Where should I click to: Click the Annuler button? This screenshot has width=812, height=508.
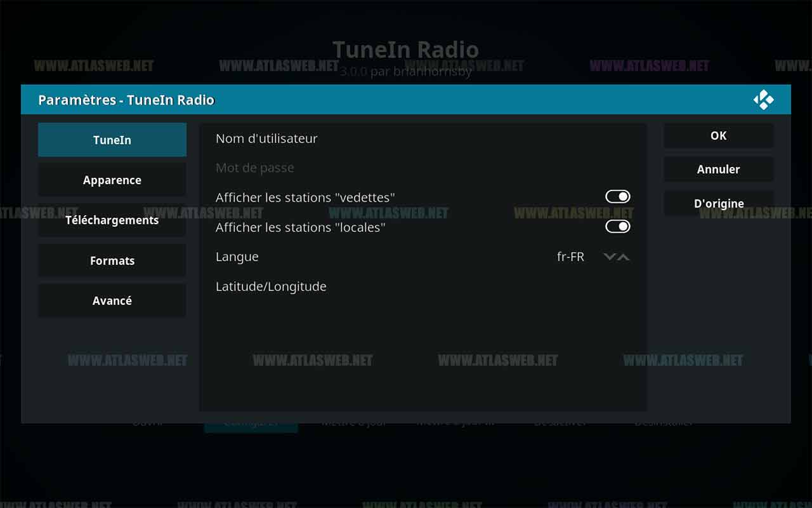719,170
